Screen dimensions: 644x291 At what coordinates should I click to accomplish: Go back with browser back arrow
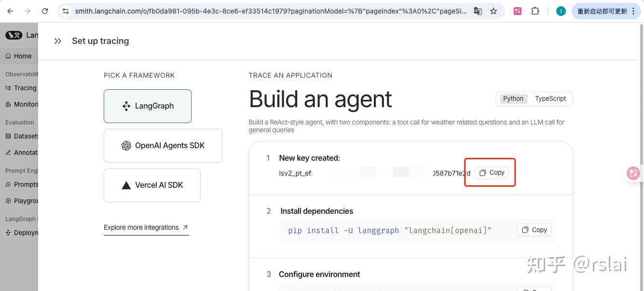point(10,11)
